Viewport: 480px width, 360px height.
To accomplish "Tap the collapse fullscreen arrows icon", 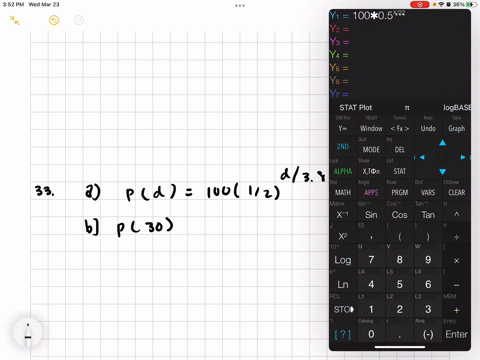I will point(14,20).
